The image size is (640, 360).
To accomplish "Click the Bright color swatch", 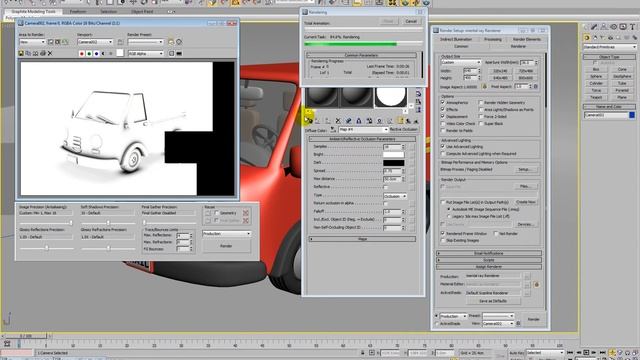I will (393, 154).
